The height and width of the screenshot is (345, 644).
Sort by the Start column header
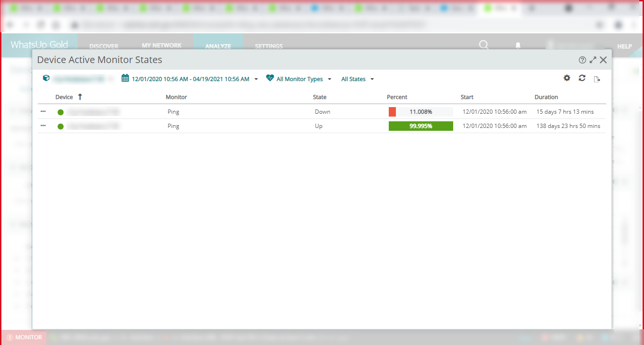pos(467,97)
